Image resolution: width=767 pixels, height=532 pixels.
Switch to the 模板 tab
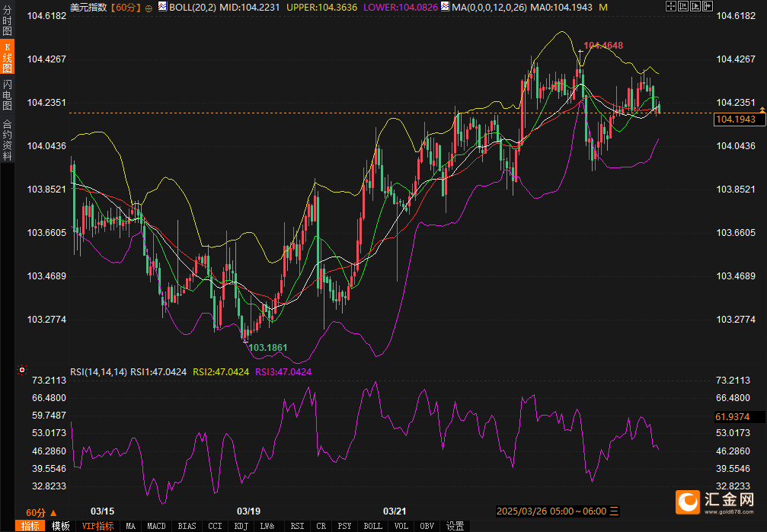[61, 526]
